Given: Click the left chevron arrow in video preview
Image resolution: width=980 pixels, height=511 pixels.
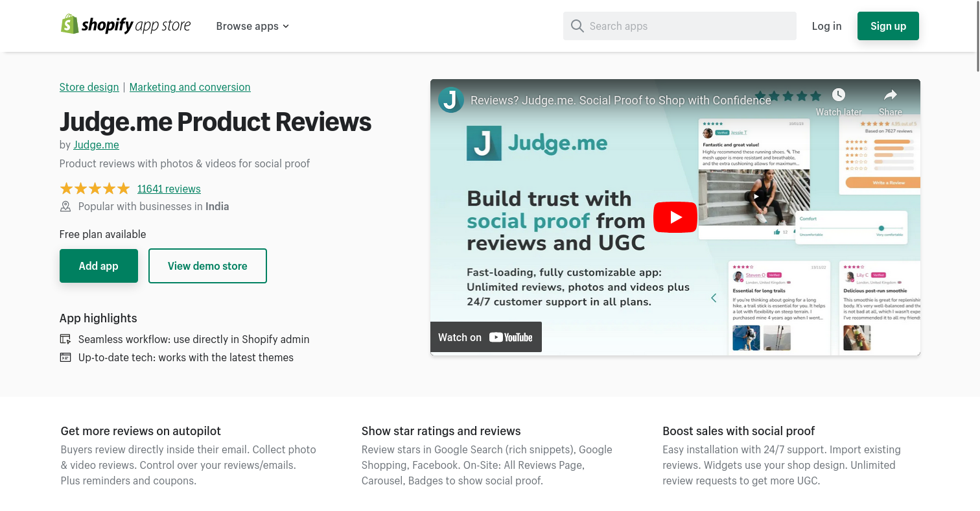Looking at the screenshot, I should (x=714, y=298).
